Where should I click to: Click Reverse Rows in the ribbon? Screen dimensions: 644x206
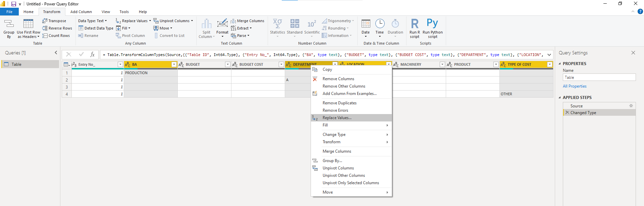pos(57,28)
